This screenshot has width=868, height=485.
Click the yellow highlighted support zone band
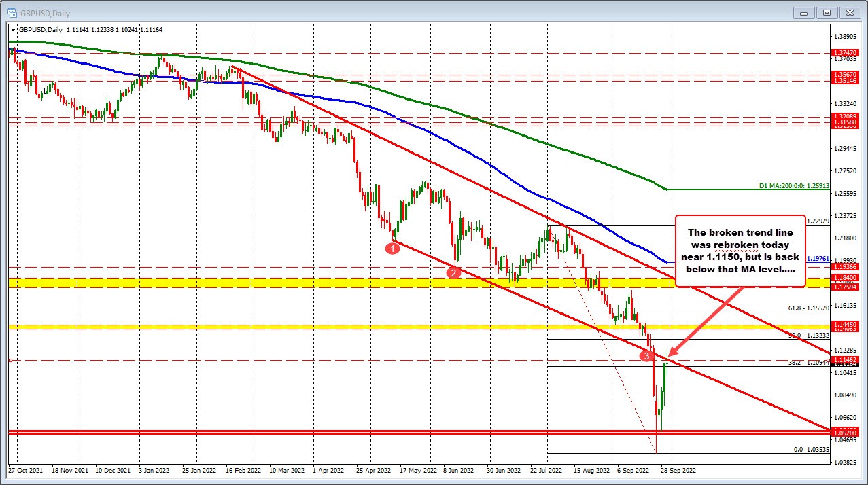tap(272, 282)
